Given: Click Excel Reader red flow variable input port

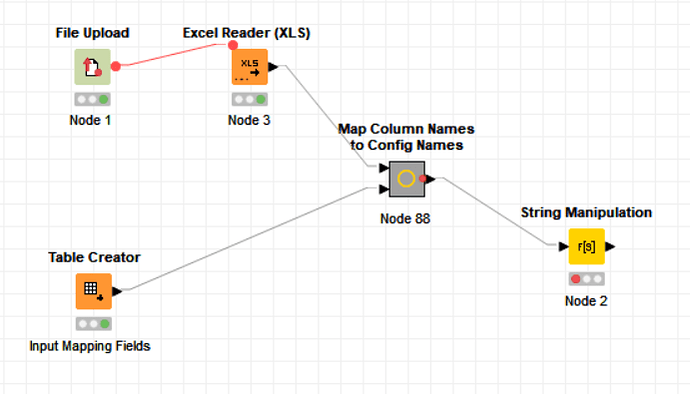Looking at the screenshot, I should tap(233, 45).
